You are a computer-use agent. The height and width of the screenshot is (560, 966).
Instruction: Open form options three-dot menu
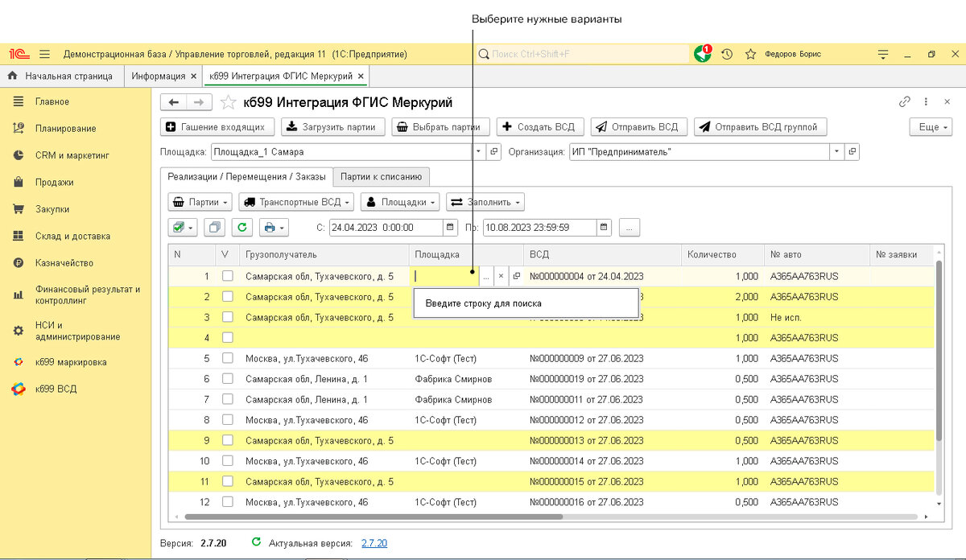926,102
